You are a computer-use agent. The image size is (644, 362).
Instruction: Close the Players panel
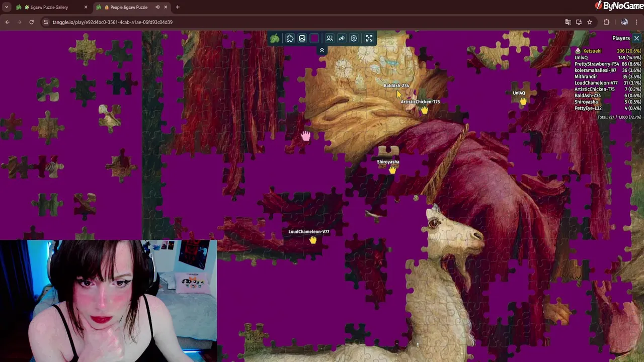coord(636,38)
